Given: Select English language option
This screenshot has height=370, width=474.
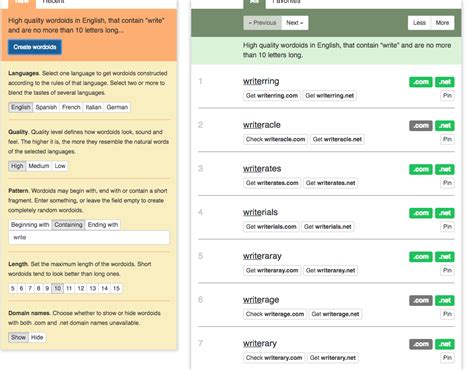Looking at the screenshot, I should tap(21, 107).
